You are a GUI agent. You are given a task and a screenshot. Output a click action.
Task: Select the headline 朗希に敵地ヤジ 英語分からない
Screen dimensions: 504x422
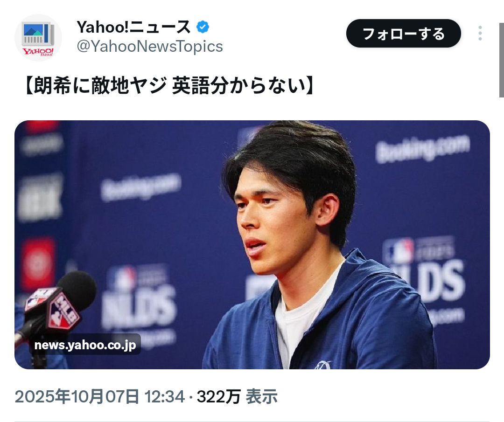coord(169,86)
